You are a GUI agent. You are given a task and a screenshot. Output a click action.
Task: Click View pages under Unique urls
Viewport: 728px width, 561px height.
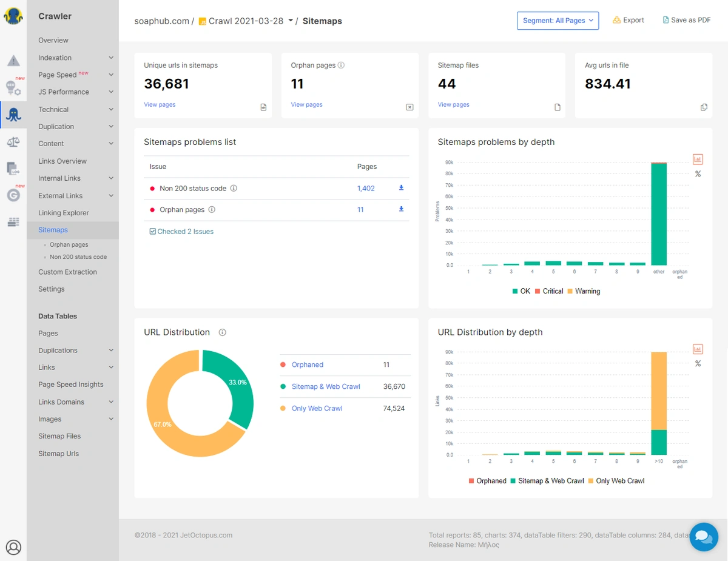[160, 104]
